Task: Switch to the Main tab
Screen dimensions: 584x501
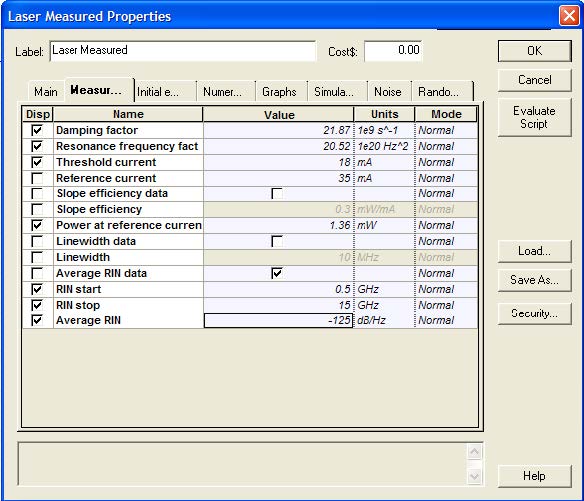Action: click(x=46, y=92)
